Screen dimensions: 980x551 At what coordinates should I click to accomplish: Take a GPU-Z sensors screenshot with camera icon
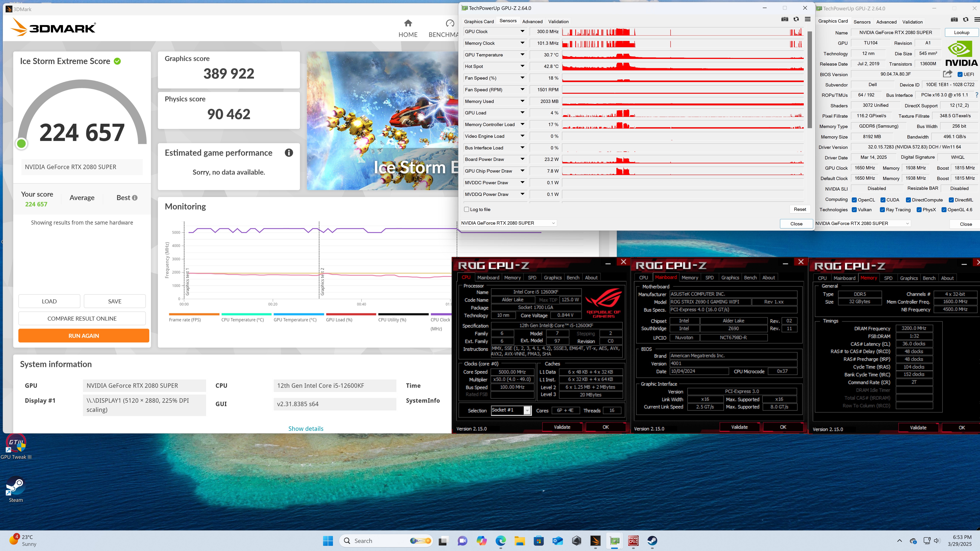pyautogui.click(x=784, y=19)
